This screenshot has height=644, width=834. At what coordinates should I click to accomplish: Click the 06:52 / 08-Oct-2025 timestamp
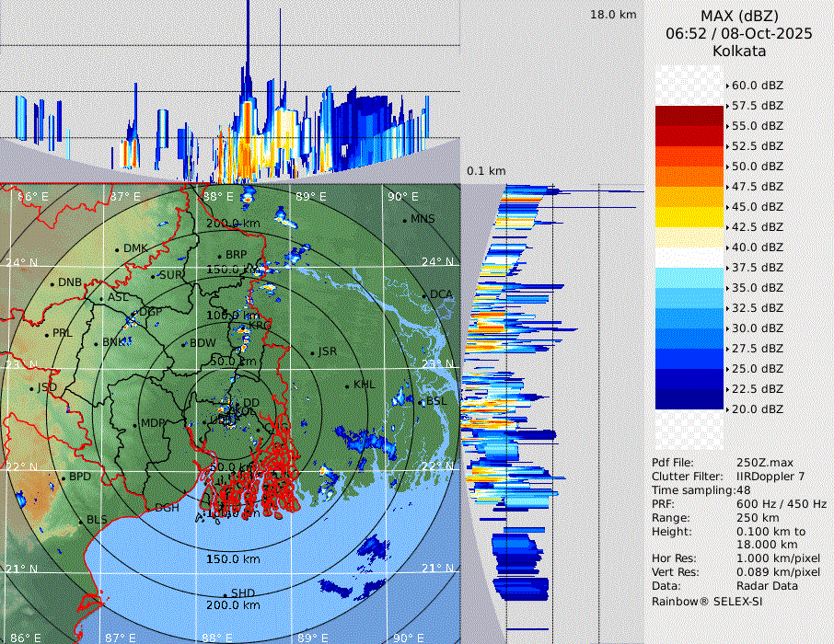point(739,33)
